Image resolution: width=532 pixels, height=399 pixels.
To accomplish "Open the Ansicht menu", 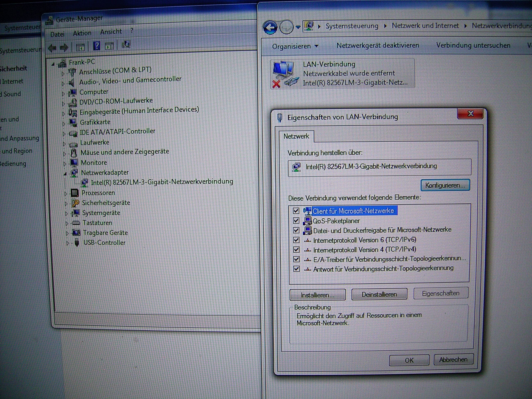I will click(x=111, y=32).
